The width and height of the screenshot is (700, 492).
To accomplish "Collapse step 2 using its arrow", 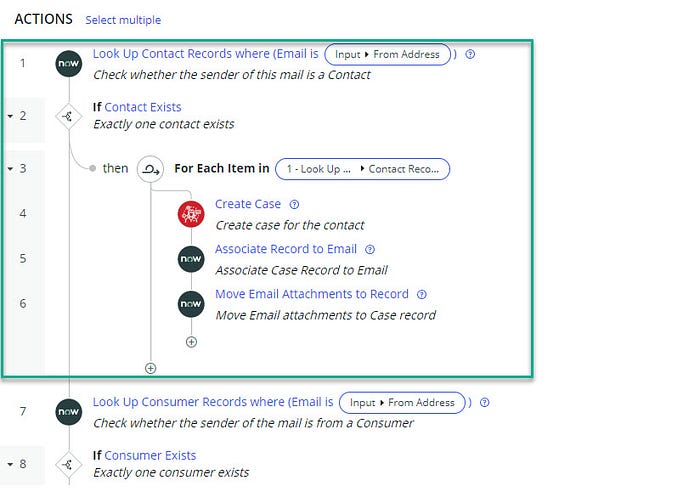I will (x=10, y=116).
